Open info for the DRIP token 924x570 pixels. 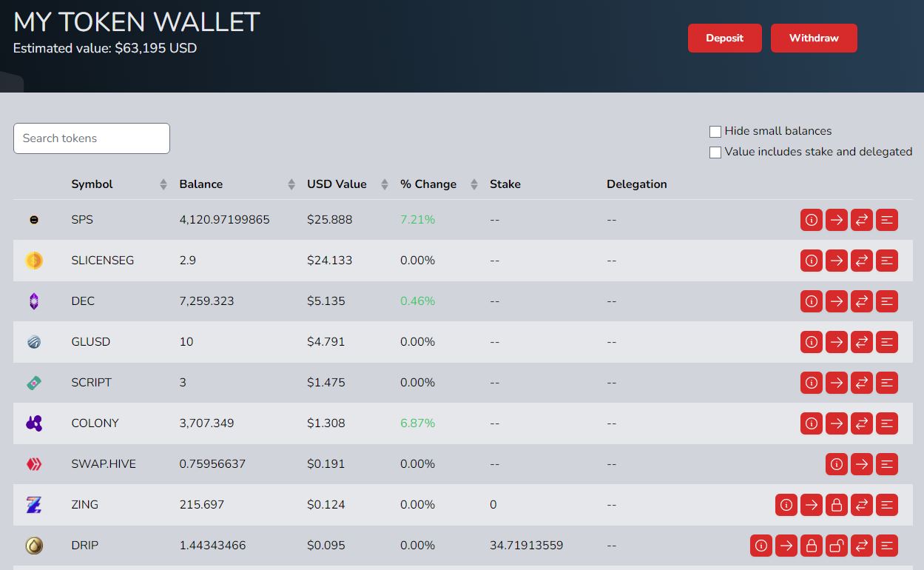(x=761, y=546)
